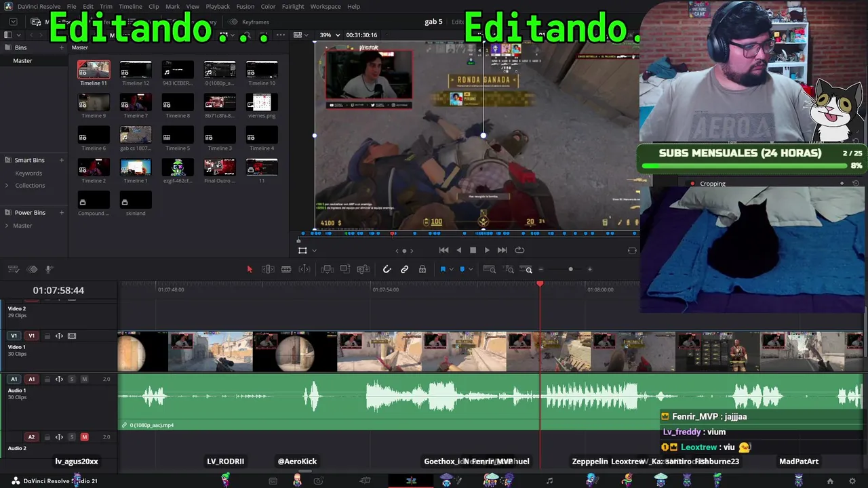Select the Final Outro thumbnail
This screenshot has width=868, height=488.
click(x=220, y=167)
